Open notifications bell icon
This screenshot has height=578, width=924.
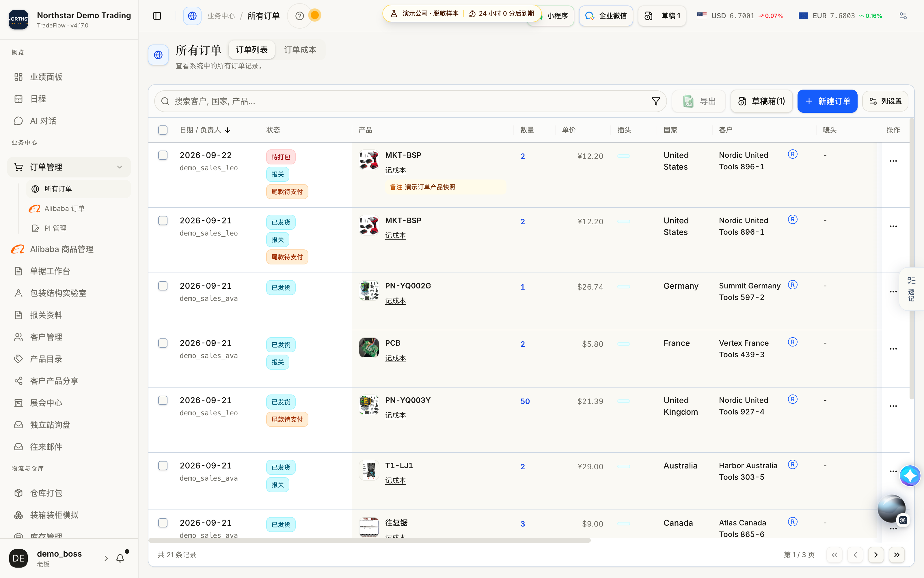pos(120,558)
